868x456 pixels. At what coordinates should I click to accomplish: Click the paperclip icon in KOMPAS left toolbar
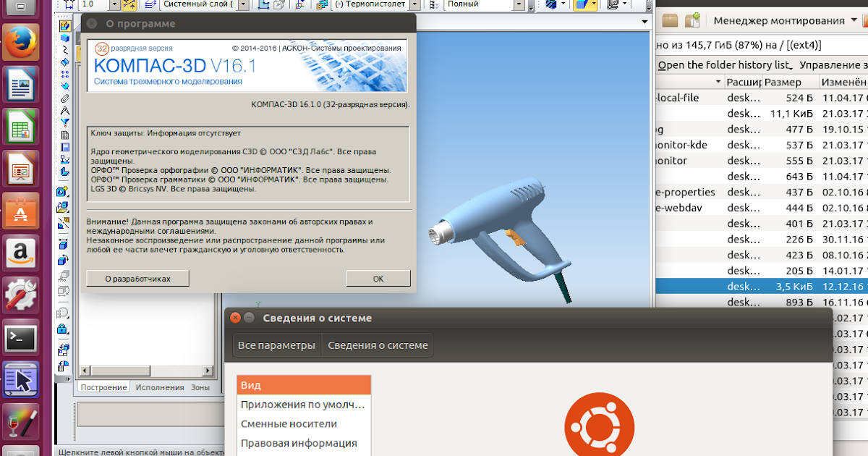65,98
